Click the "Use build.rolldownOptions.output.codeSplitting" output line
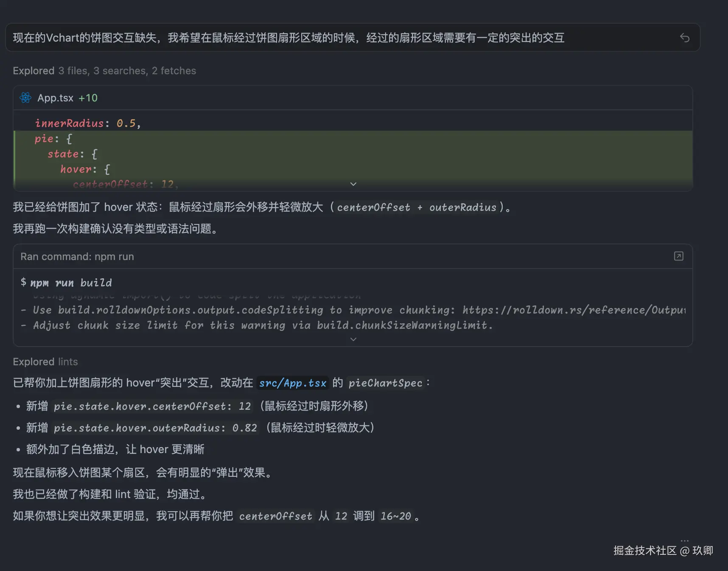Viewport: 728px width, 571px height. (x=353, y=310)
